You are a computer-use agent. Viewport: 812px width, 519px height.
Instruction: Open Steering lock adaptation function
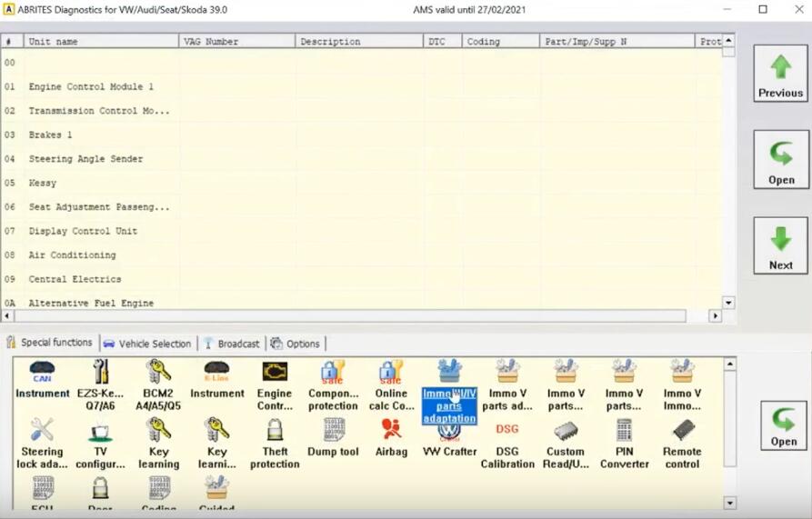[x=42, y=444]
